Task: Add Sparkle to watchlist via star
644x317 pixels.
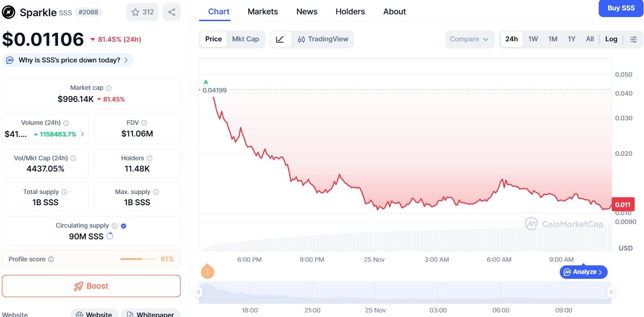Action: [x=135, y=12]
